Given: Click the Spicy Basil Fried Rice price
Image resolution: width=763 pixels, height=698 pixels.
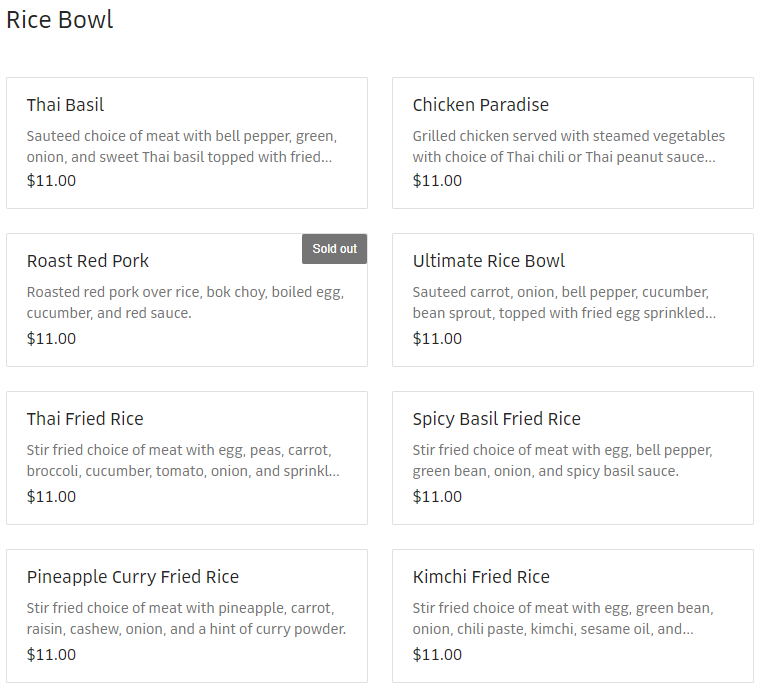Looking at the screenshot, I should pos(437,497).
